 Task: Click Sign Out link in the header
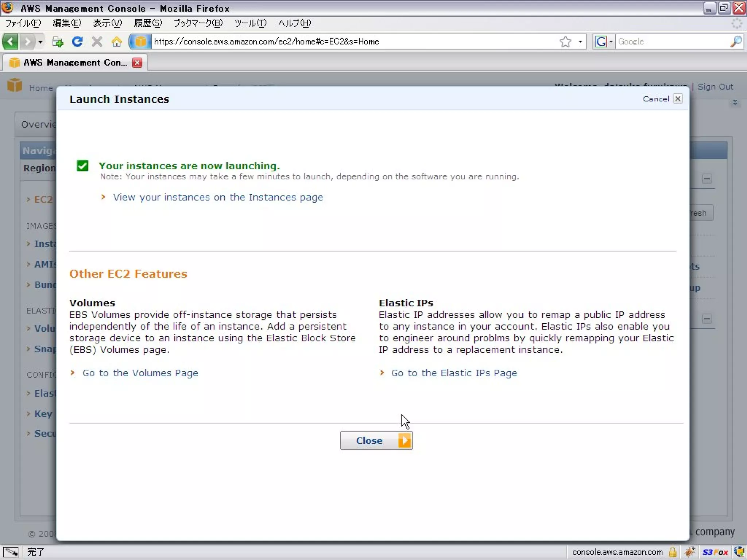715,87
